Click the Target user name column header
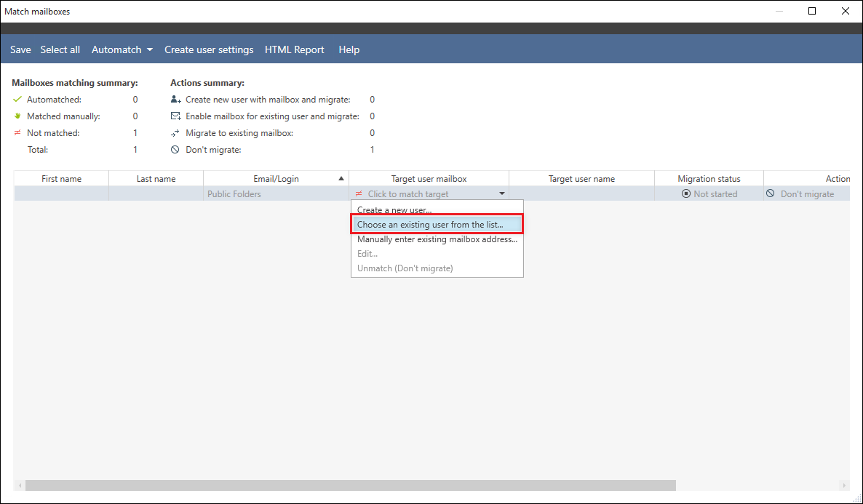 (x=581, y=179)
